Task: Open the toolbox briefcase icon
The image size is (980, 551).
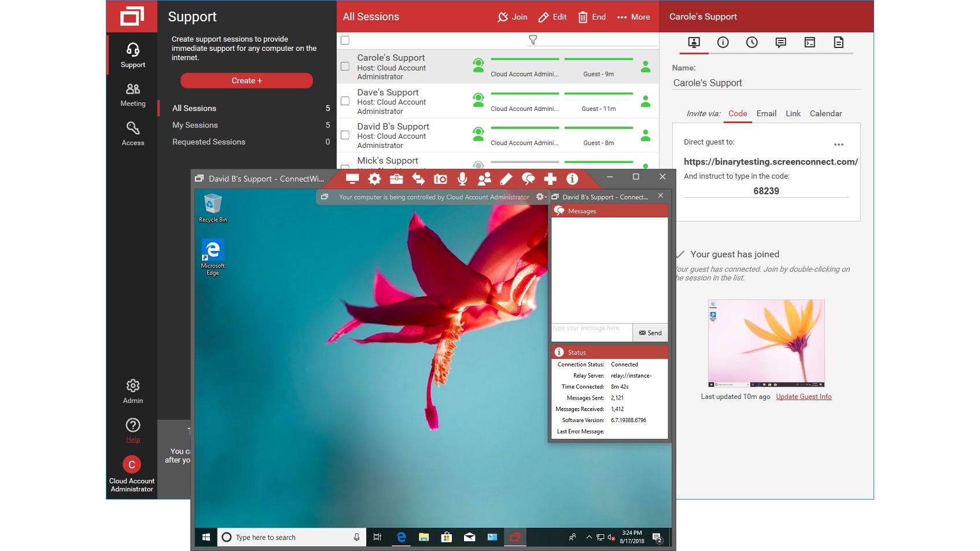Action: 396,179
